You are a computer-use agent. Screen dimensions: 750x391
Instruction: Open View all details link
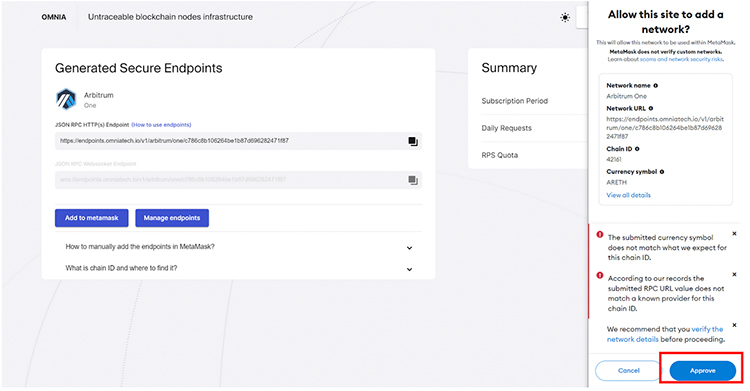[628, 195]
